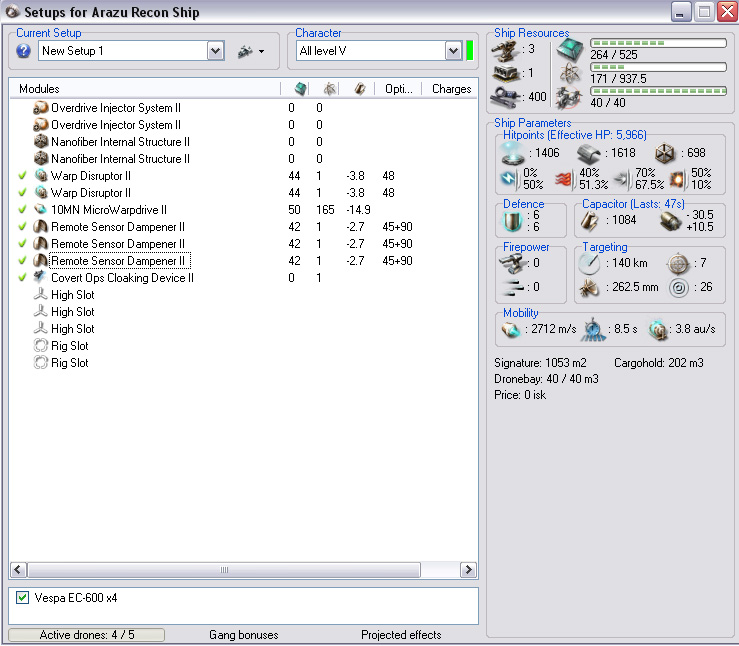Uncheck the Vespa EC-600 x4 drone checkbox
The image size is (739, 646).
click(x=22, y=597)
